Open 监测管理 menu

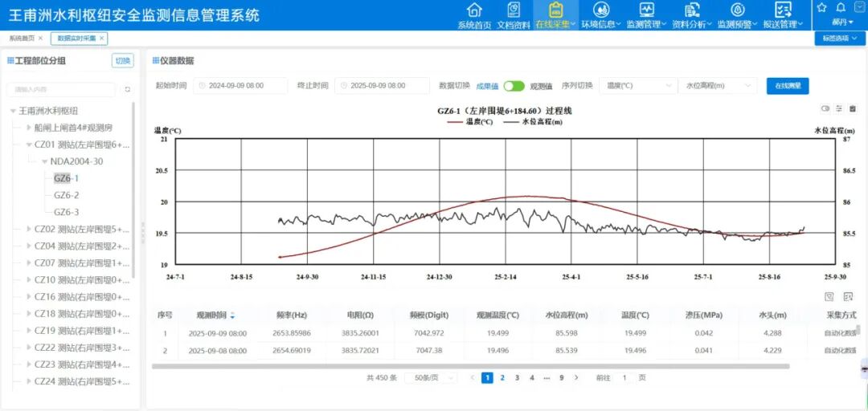point(646,15)
